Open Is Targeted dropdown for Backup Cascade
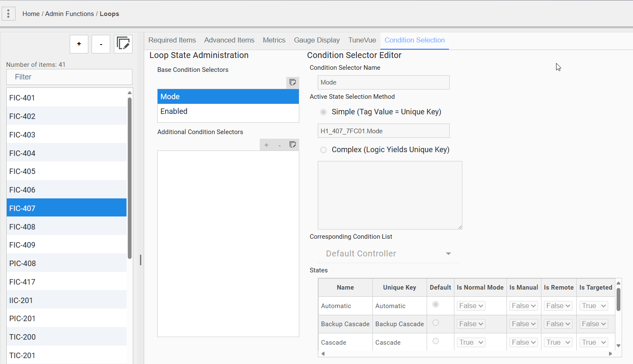 coord(594,324)
